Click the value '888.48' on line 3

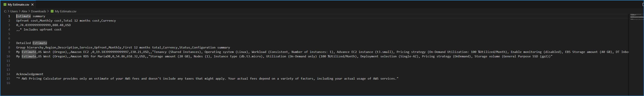(58, 25)
